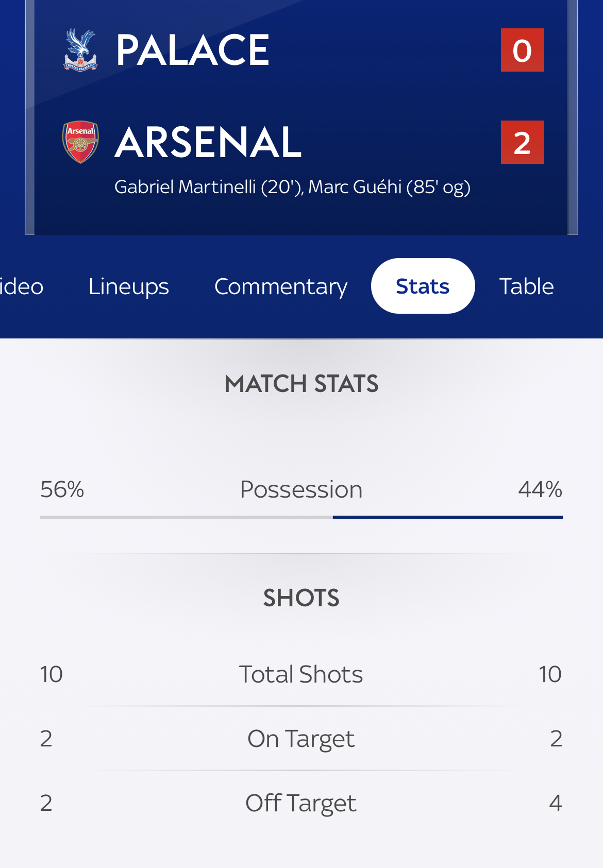The image size is (603, 868).
Task: Tap the Arsenal crest icon
Action: (x=80, y=142)
